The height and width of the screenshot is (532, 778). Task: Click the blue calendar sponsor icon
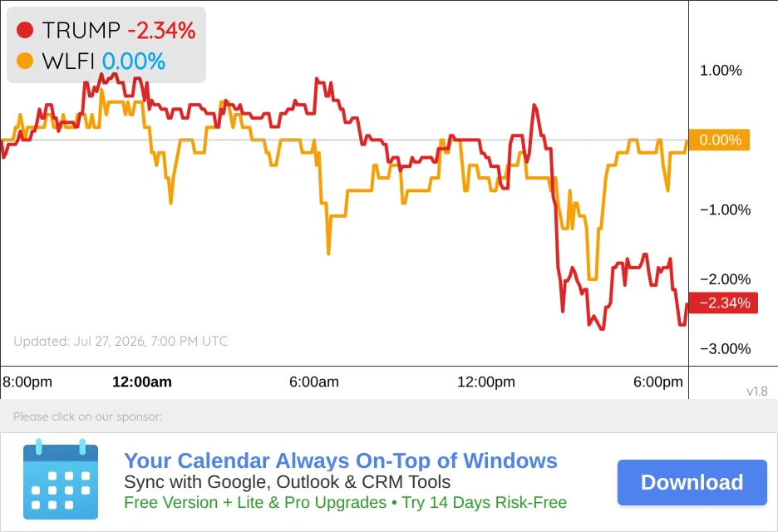point(61,480)
